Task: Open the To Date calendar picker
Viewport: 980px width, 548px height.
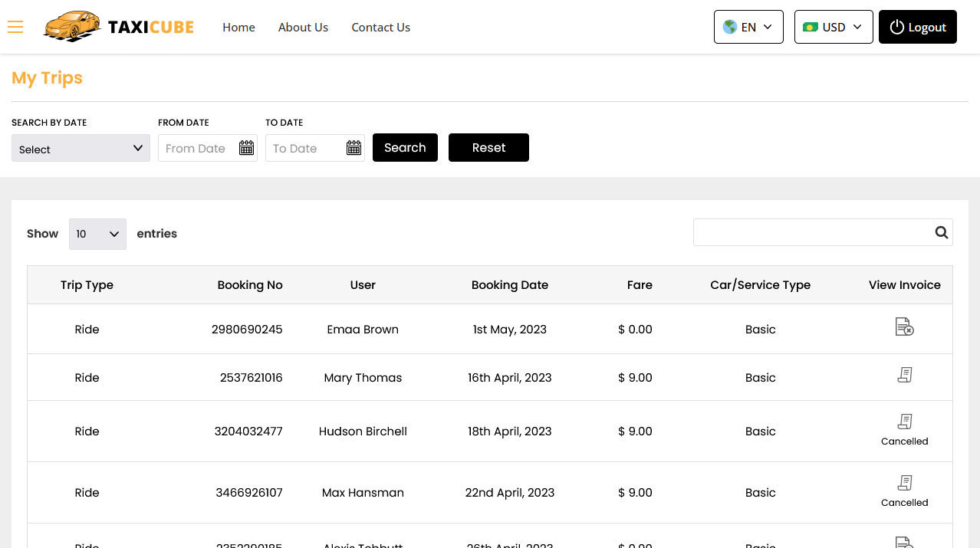Action: pos(354,147)
